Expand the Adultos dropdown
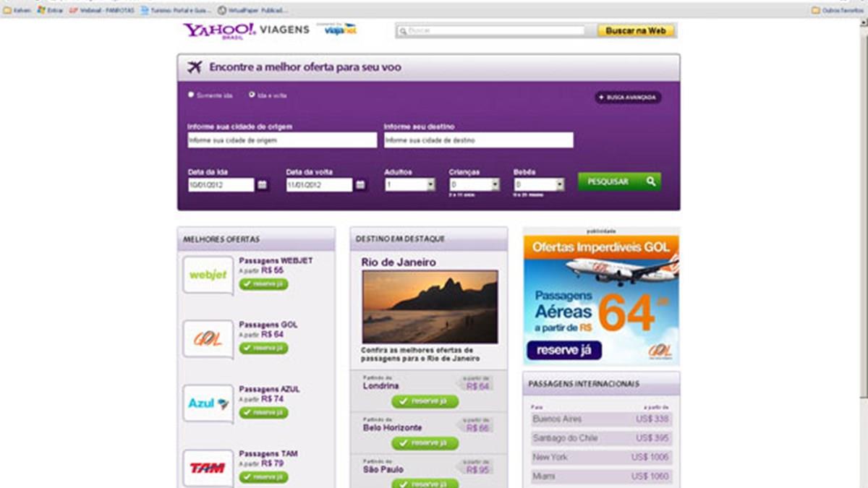 [430, 185]
